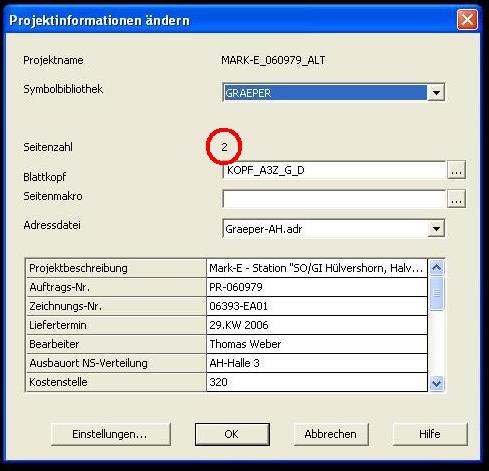Click the empty Seitenmakro input field

coord(334,199)
